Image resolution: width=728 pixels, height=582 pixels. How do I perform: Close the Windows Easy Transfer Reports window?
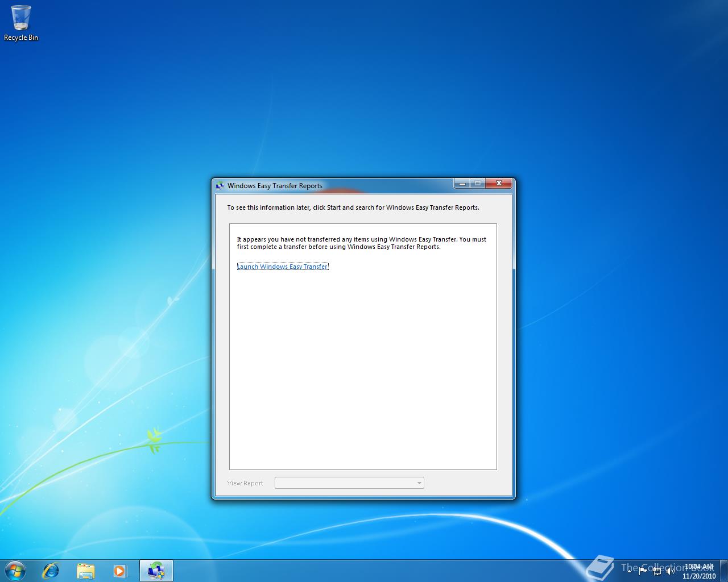(499, 183)
